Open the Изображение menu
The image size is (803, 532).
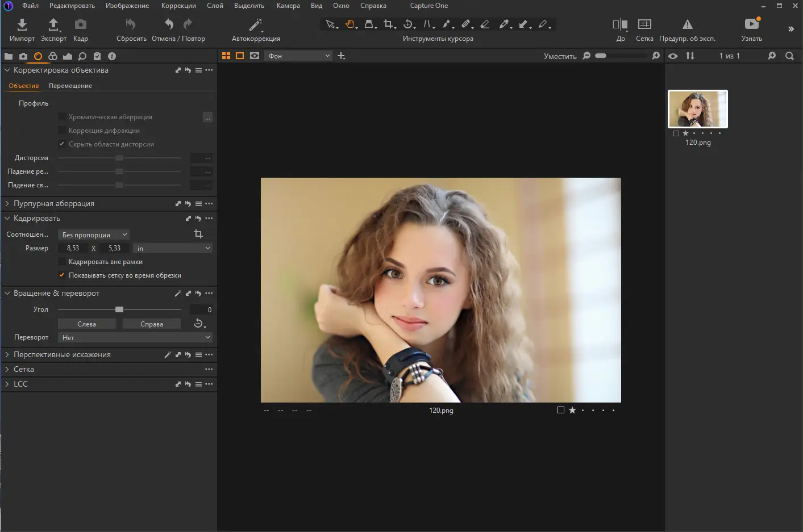(x=126, y=6)
